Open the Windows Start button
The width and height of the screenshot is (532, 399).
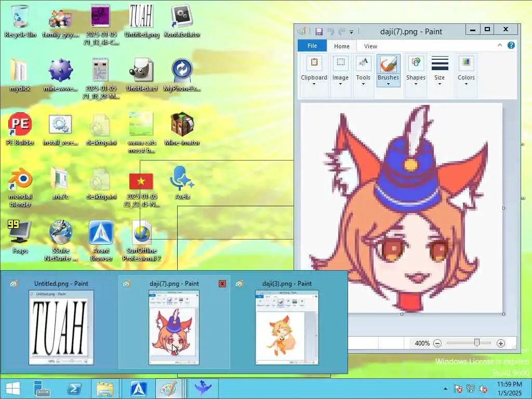coord(13,389)
